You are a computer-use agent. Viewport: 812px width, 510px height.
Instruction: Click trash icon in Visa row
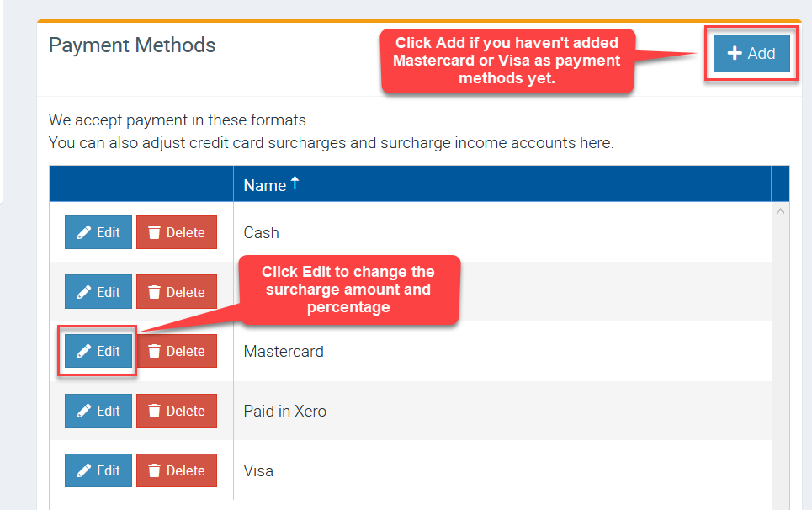coord(154,471)
